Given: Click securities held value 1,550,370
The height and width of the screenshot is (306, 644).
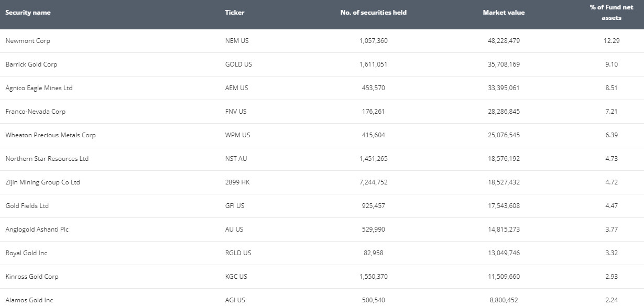Looking at the screenshot, I should pyautogui.click(x=374, y=277).
